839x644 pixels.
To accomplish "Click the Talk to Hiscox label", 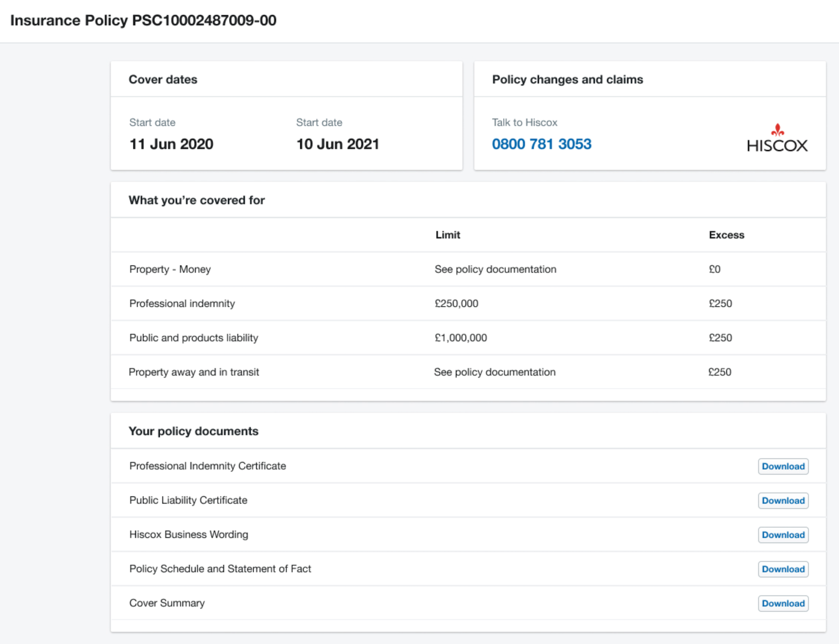I will click(524, 122).
